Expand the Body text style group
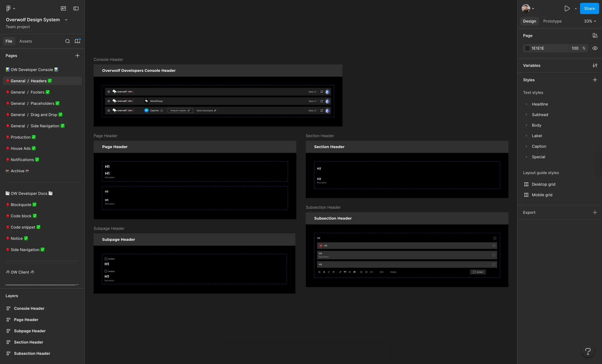 (x=526, y=125)
